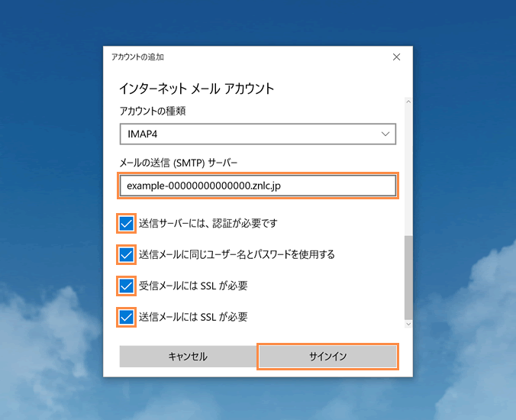516x420 pixels.
Task: Toggle 送信メールに同じユーザー名とパスワードを使用する checkbox
Action: click(127, 255)
